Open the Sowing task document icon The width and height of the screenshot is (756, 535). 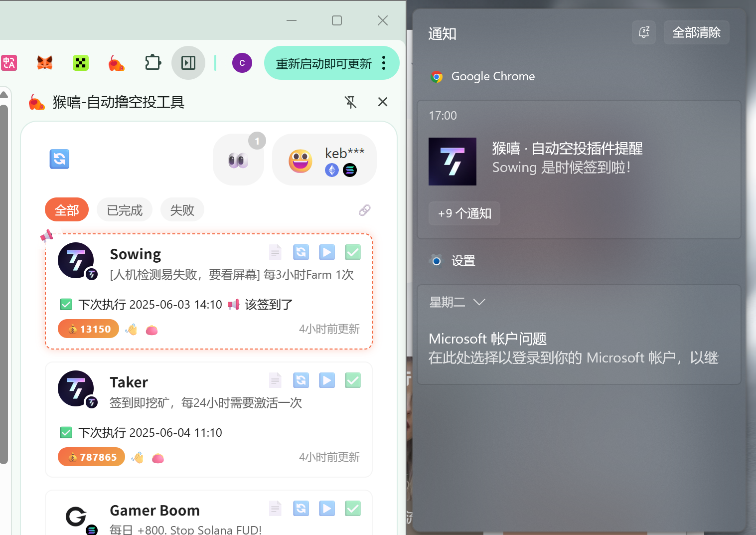275,252
